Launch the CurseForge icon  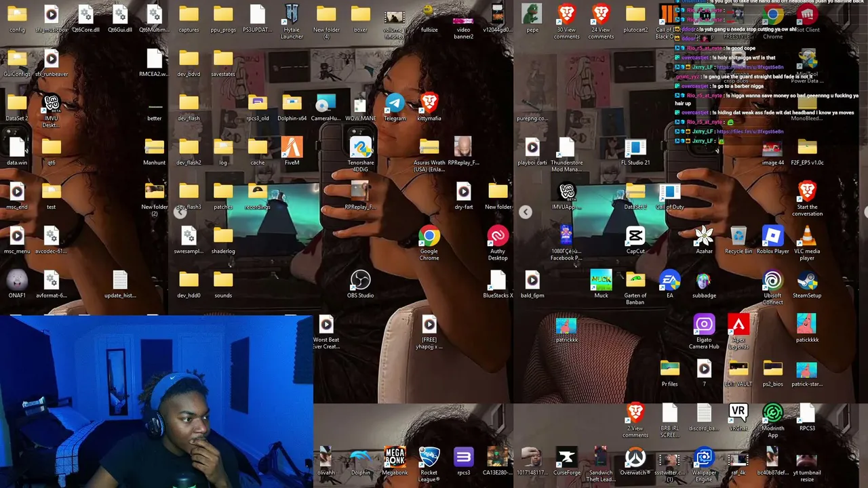coord(566,457)
